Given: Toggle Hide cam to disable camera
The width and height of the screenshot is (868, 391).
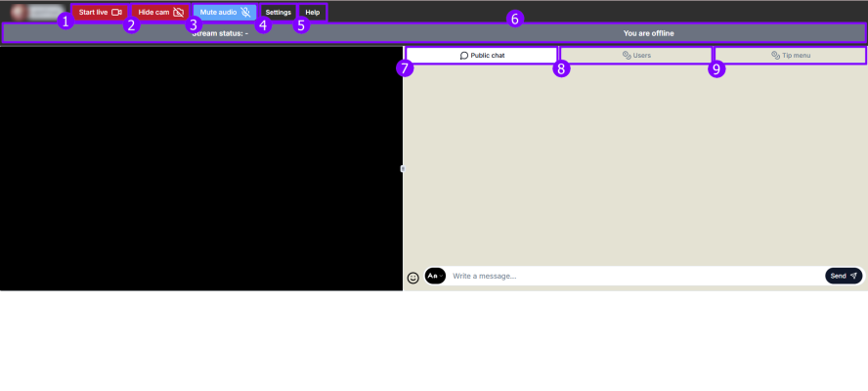Looking at the screenshot, I should point(160,13).
